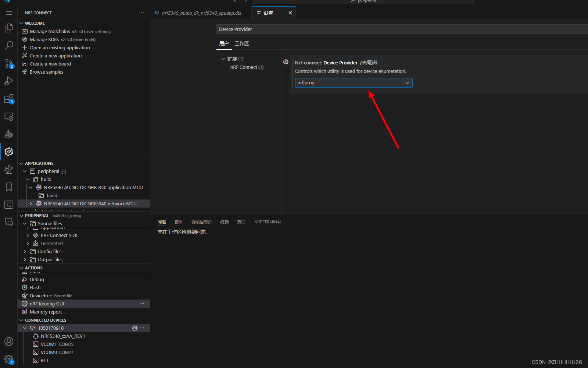Collapse the ACTIONS section
Screen dimensions: 588x368
tap(21, 268)
